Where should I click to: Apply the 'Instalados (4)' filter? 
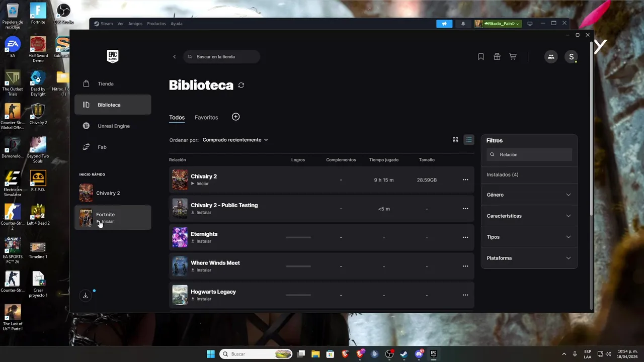click(503, 174)
